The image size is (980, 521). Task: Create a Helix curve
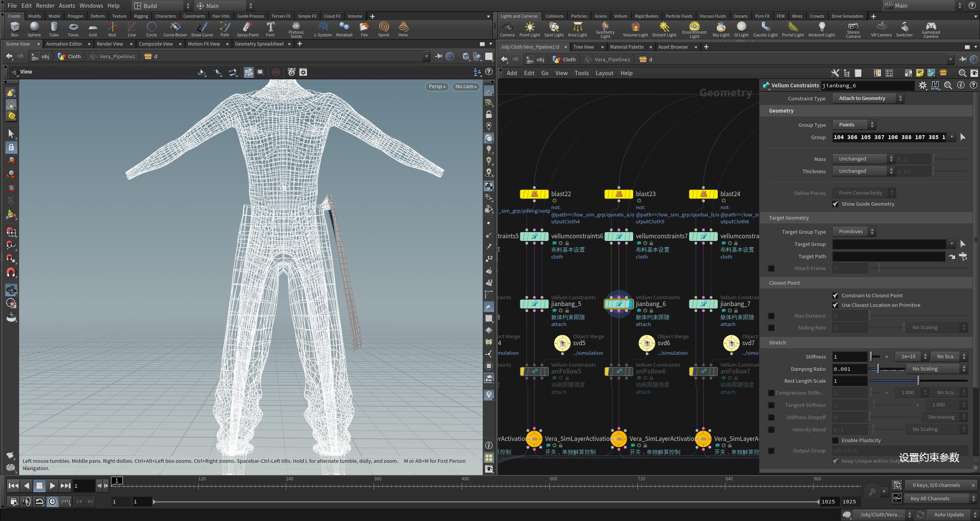coord(403,29)
